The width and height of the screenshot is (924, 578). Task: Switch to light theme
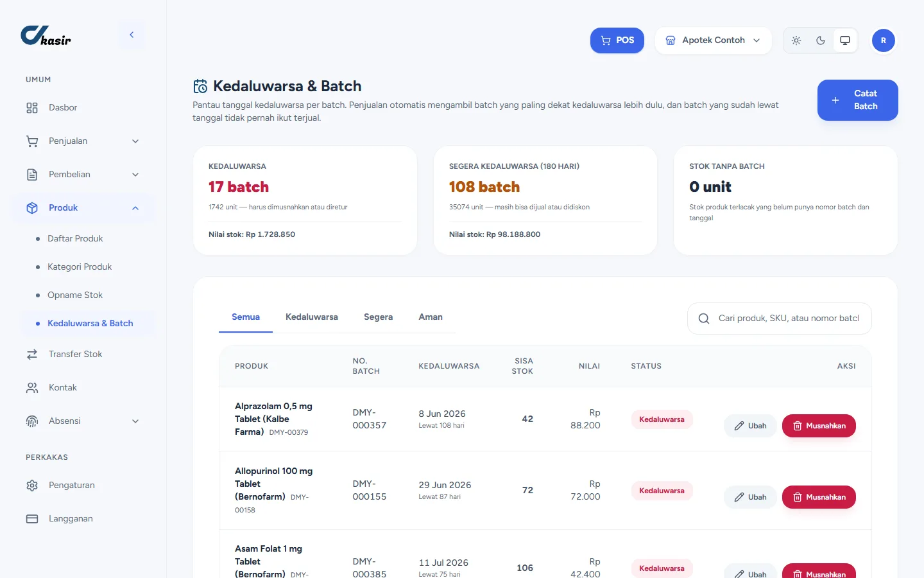click(x=796, y=40)
